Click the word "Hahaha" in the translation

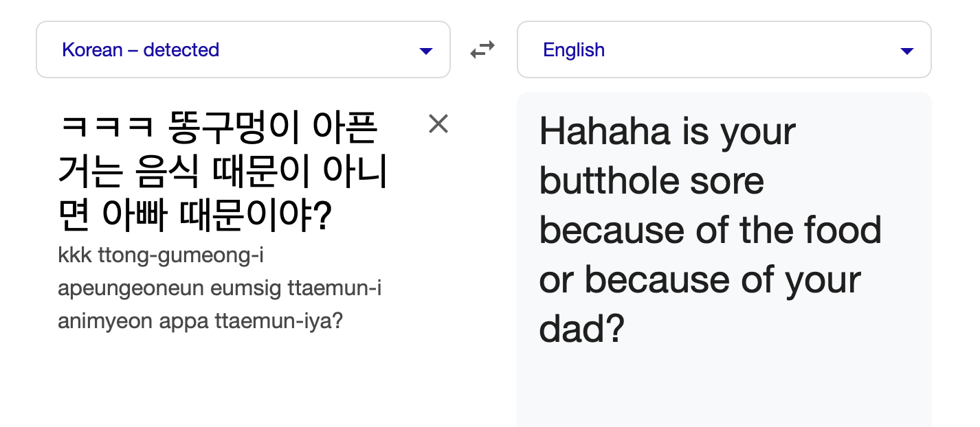point(601,130)
